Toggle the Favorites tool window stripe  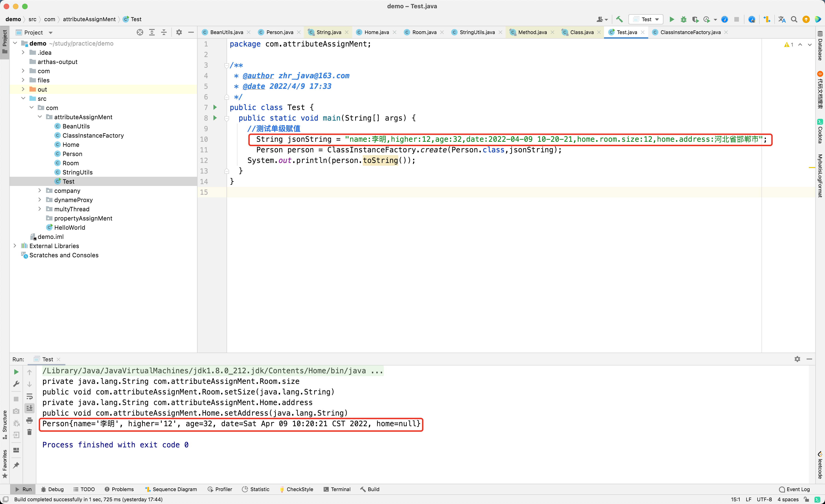click(5, 464)
